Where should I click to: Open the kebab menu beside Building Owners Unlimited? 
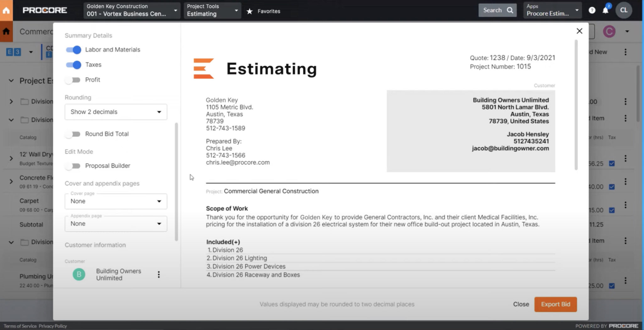(x=159, y=274)
